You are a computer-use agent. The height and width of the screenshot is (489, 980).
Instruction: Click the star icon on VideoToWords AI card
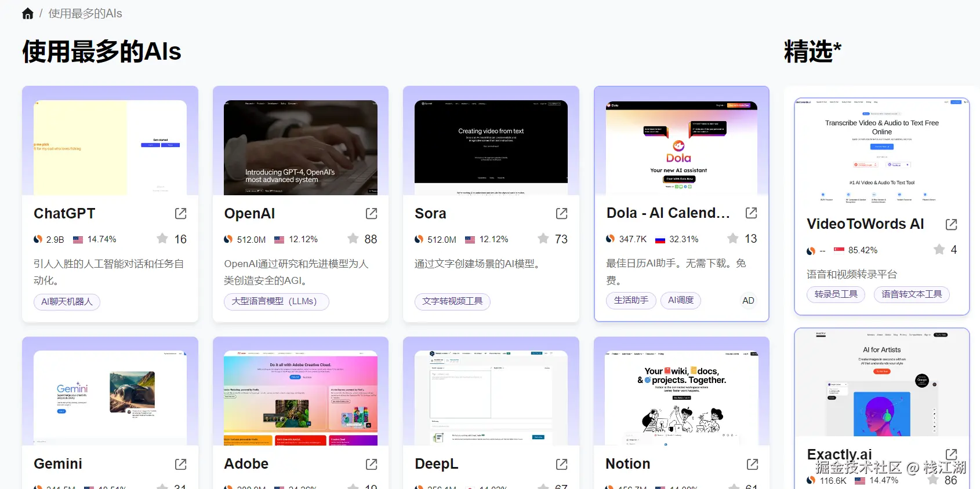pos(939,249)
